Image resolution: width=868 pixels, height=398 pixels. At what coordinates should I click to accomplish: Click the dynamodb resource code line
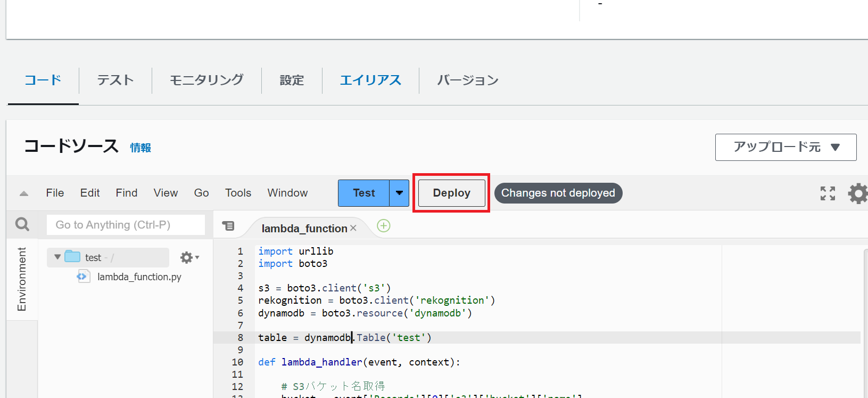click(x=365, y=313)
